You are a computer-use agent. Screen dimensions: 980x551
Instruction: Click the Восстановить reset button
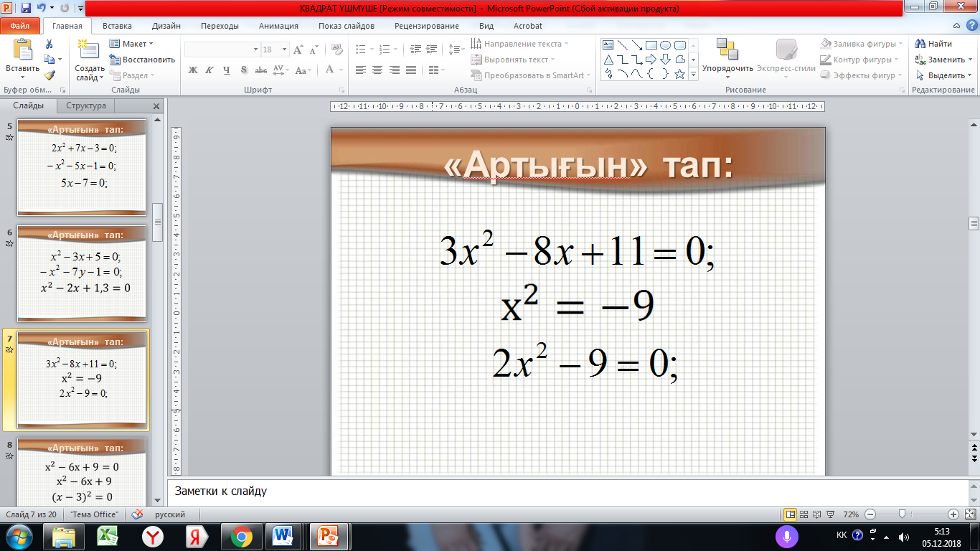pos(142,60)
